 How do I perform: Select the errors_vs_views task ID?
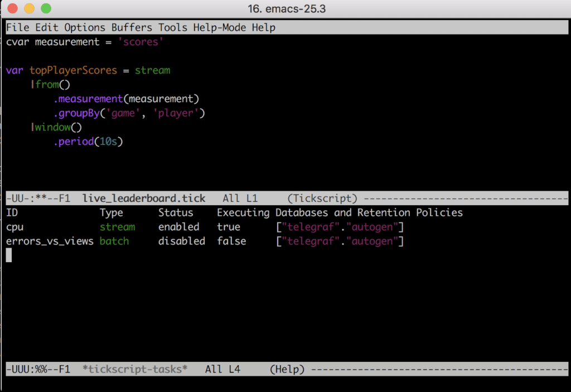point(50,241)
